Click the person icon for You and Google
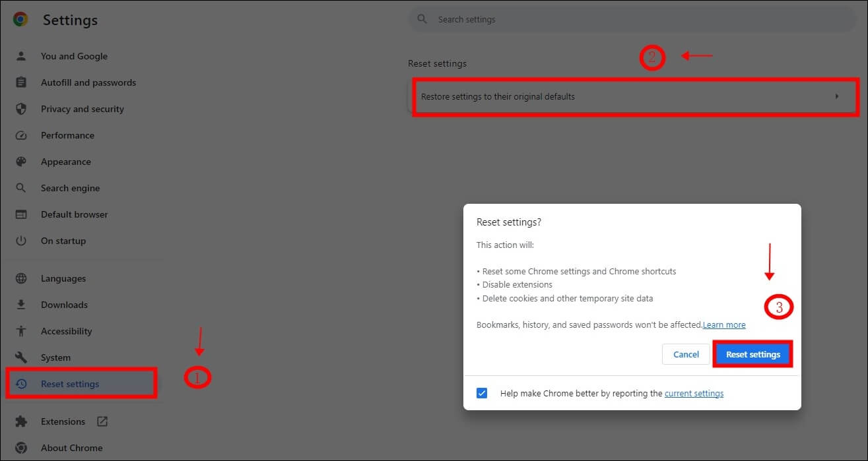This screenshot has width=868, height=461. 21,56
